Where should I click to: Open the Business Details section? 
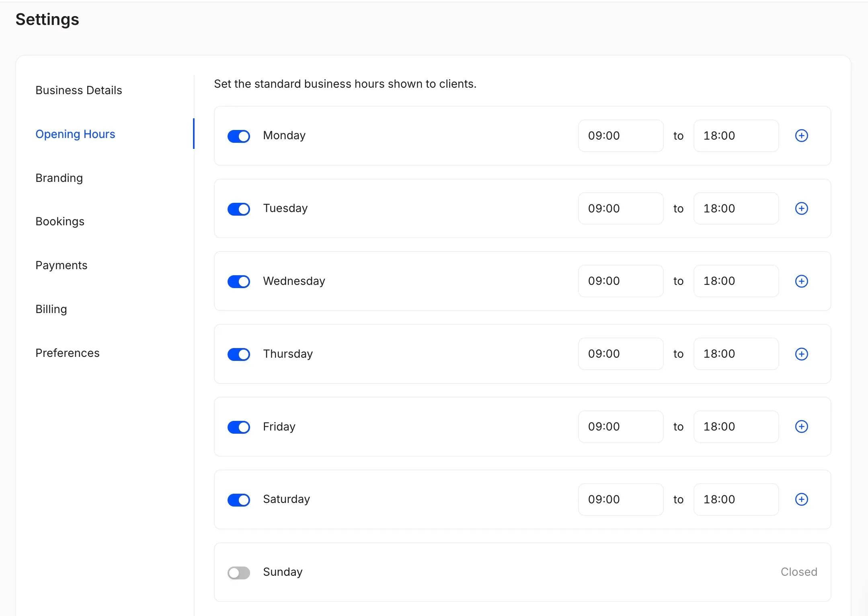[79, 90]
